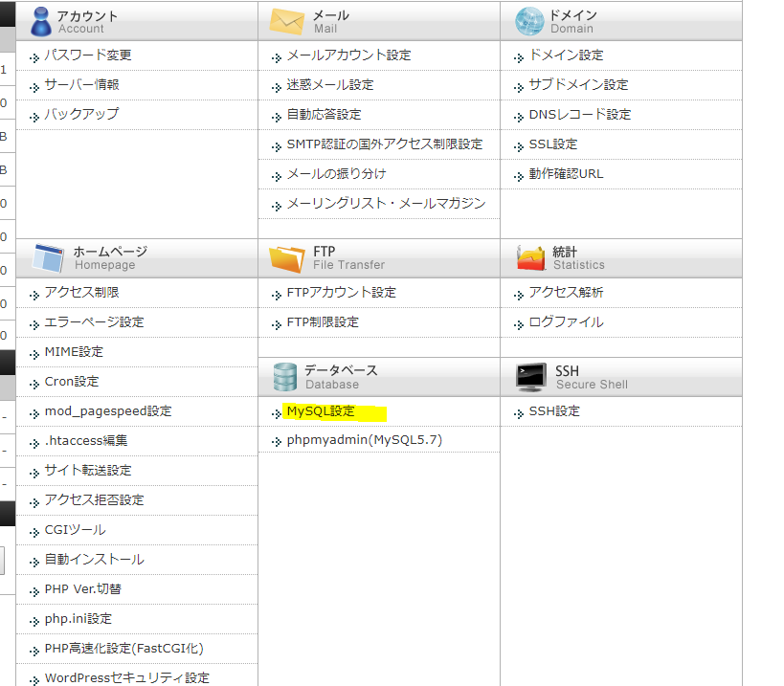The width and height of the screenshot is (784, 686).
Task: Click the ドメイン Domain section header
Action: [621, 21]
